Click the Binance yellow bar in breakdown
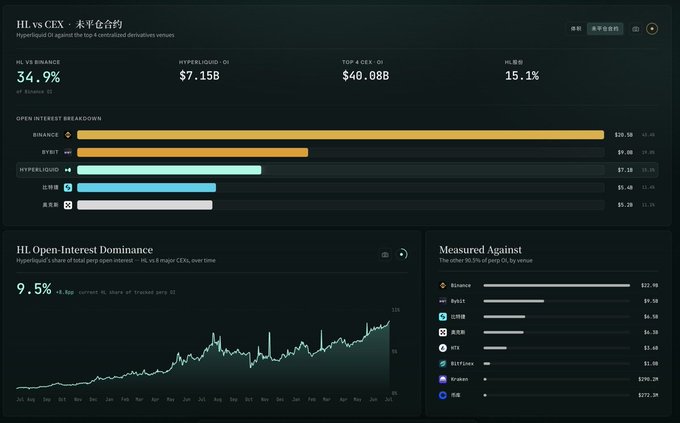The width and height of the screenshot is (680, 423). [x=340, y=135]
